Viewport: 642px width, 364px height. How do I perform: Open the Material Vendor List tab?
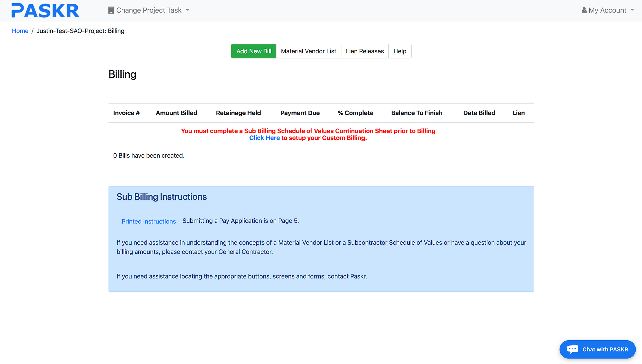coord(308,51)
